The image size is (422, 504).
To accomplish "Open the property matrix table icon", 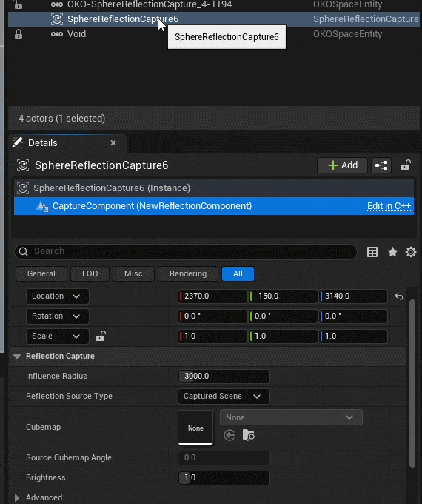I will click(372, 252).
